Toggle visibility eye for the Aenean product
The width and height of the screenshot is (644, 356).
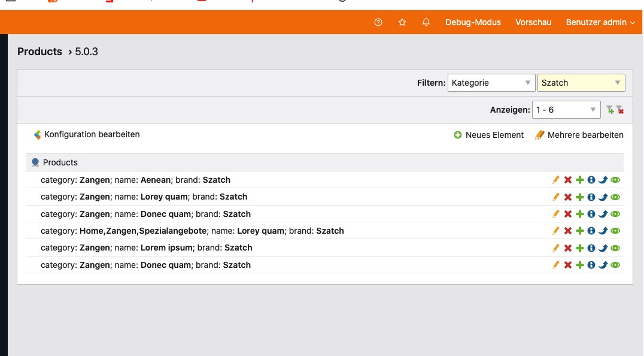[x=615, y=180]
